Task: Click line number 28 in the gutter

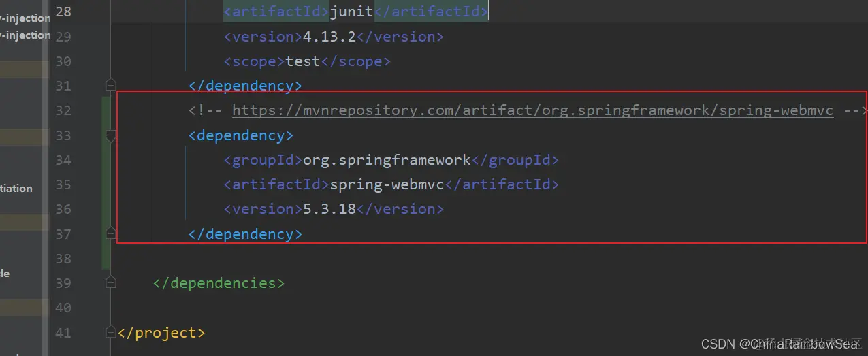Action: [x=63, y=12]
